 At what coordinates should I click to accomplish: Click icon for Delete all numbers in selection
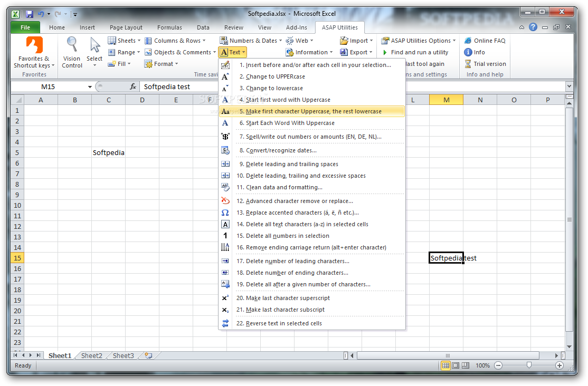pos(225,236)
